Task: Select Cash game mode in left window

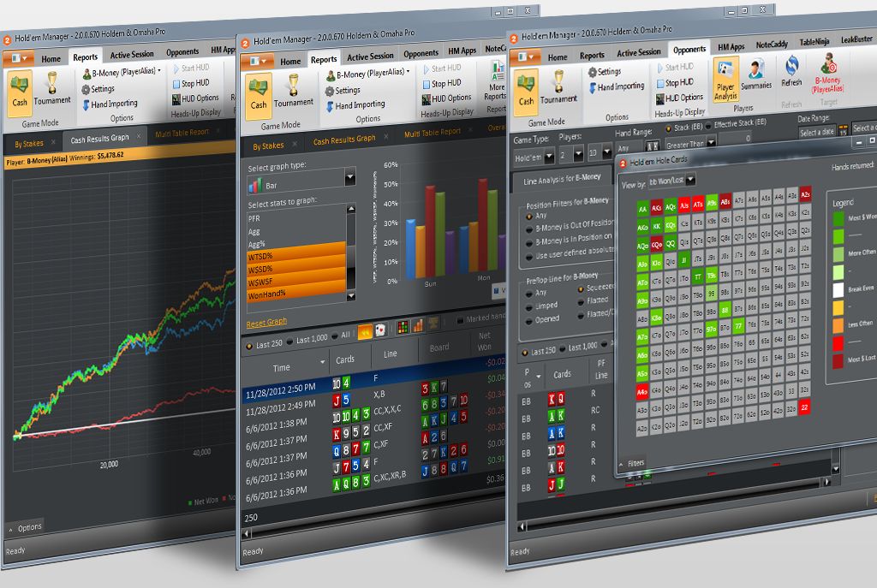Action: [20, 92]
